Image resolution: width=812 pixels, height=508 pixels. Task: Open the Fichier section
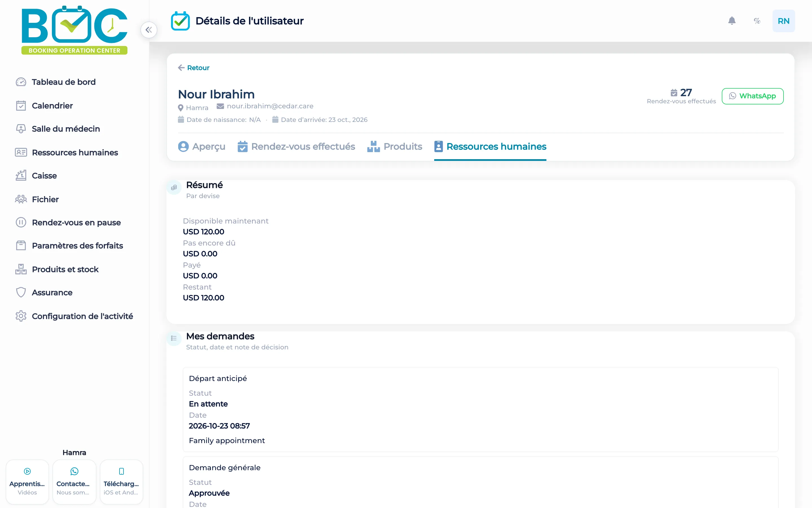(37, 199)
